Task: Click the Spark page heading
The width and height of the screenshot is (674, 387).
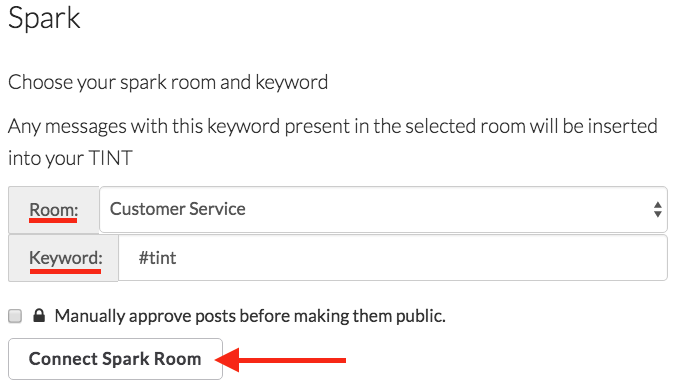Action: click(x=44, y=19)
